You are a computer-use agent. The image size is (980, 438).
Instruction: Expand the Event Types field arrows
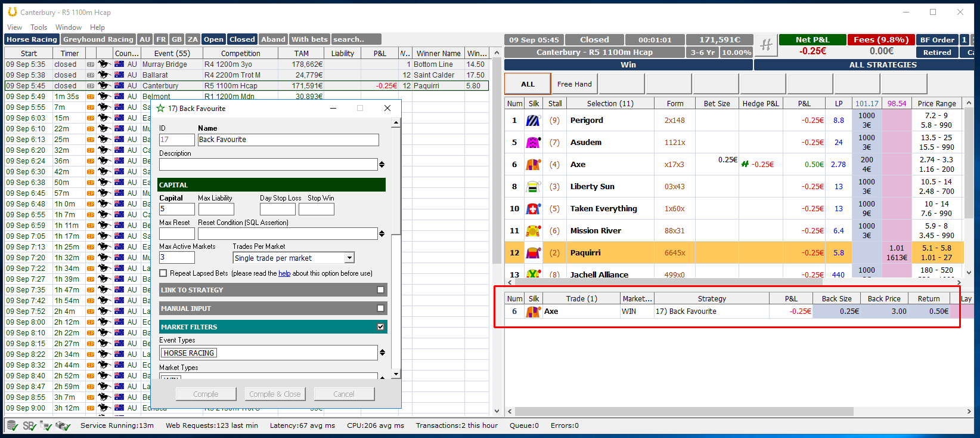click(x=382, y=353)
